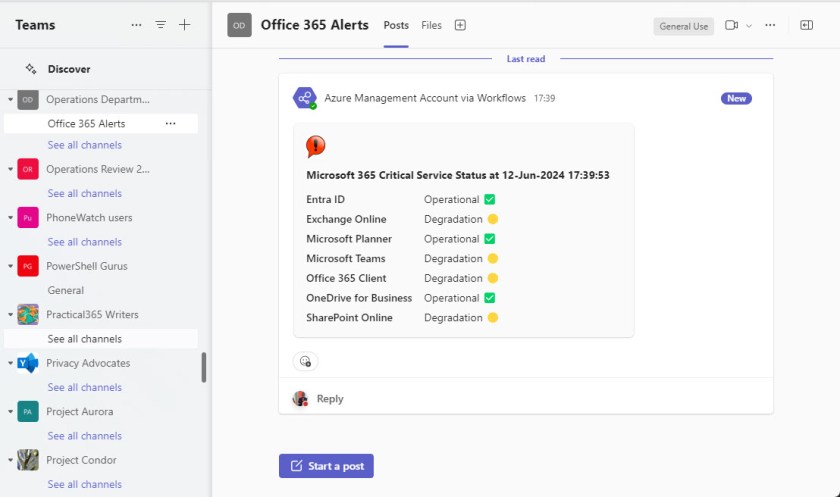The image size is (840, 497).
Task: Click the teams list scrollbar thumb
Action: point(204,367)
